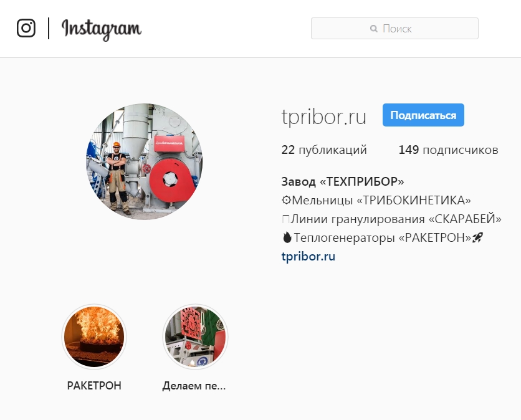This screenshot has height=420, width=521.
Task: Click the Instagram camera glyph logo
Action: pos(26,28)
